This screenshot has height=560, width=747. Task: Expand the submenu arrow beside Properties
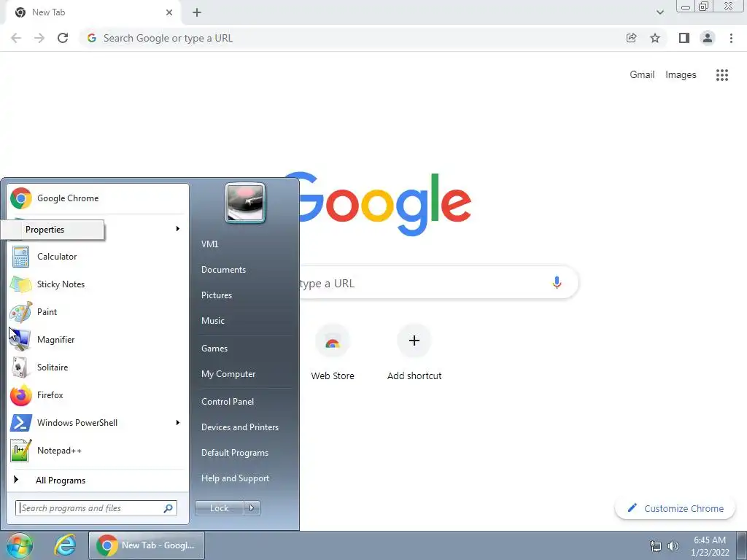coord(178,228)
